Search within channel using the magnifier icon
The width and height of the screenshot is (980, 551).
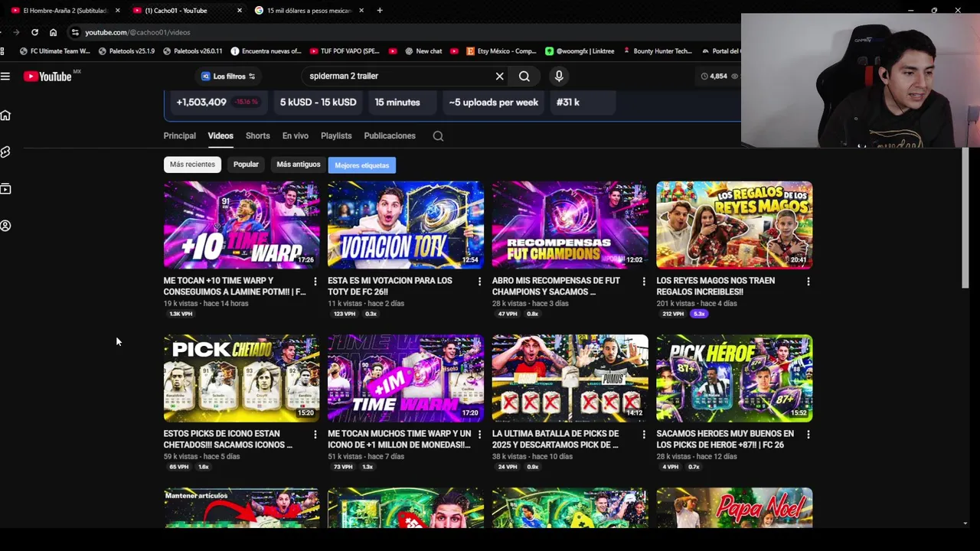438,136
